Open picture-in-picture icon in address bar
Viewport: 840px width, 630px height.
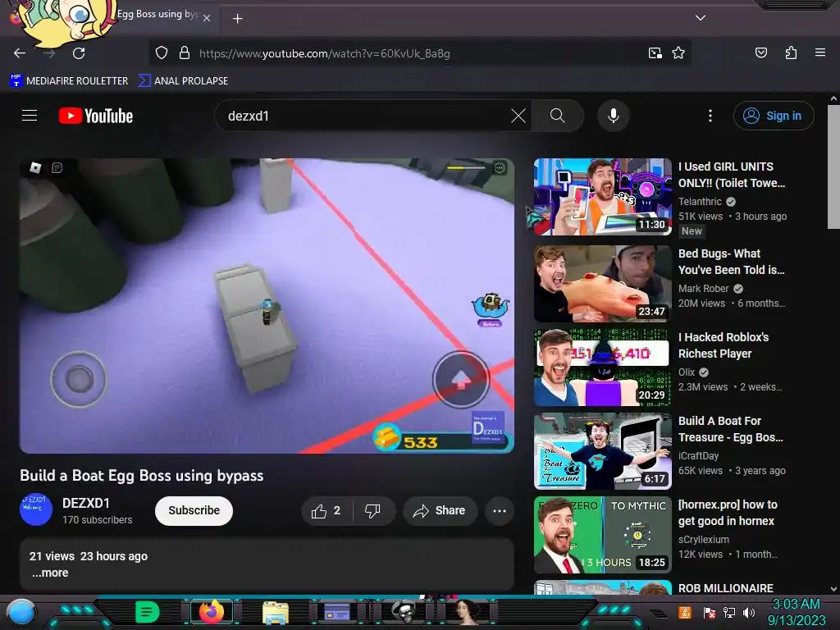click(x=655, y=53)
